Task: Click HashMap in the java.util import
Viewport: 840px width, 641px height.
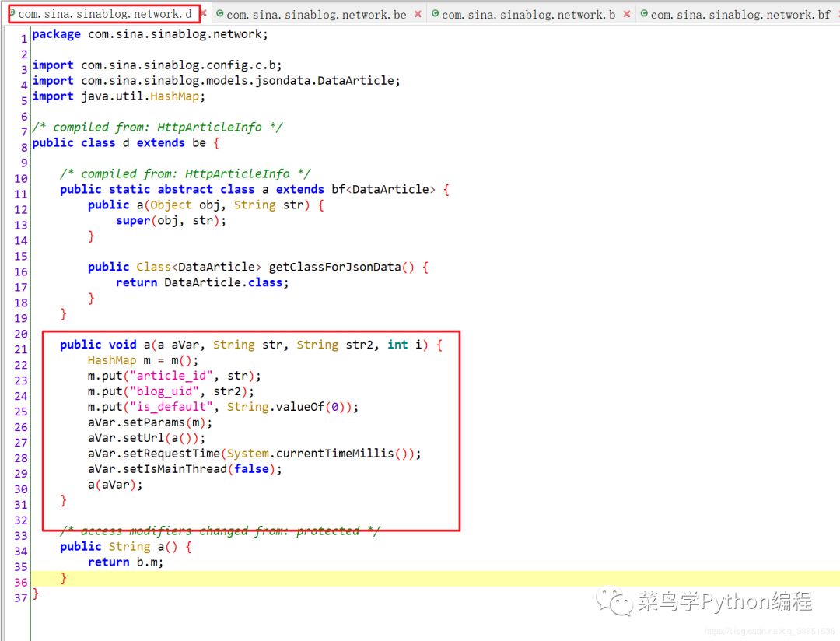Action: click(x=175, y=96)
